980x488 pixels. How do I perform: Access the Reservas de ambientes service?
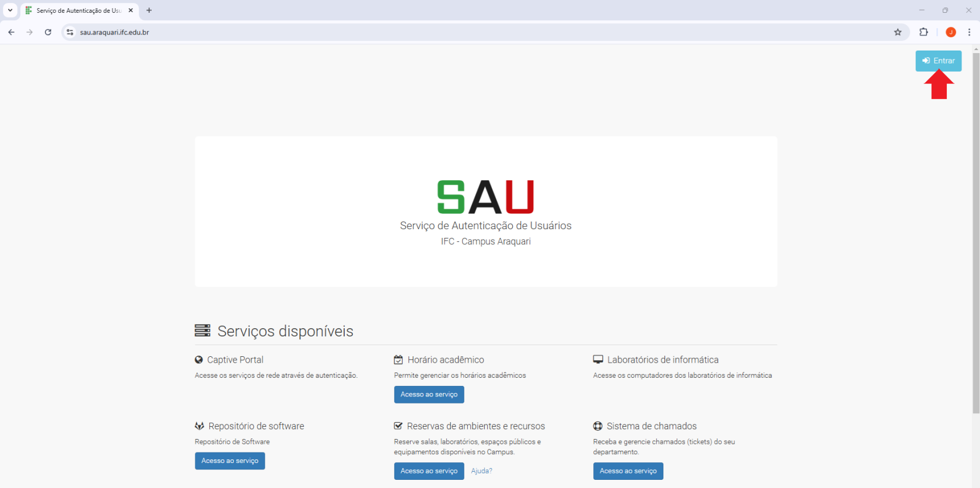point(429,471)
